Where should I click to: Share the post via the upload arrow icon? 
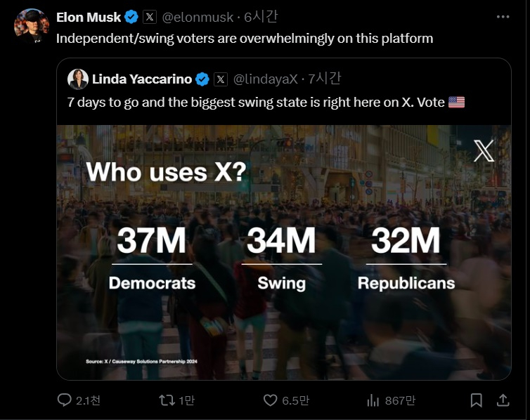(x=503, y=400)
